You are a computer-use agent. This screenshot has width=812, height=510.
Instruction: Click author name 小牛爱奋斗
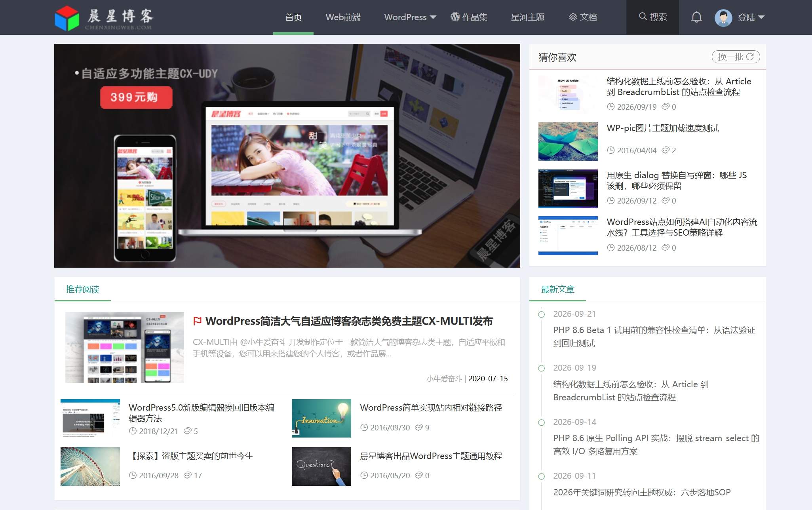444,379
